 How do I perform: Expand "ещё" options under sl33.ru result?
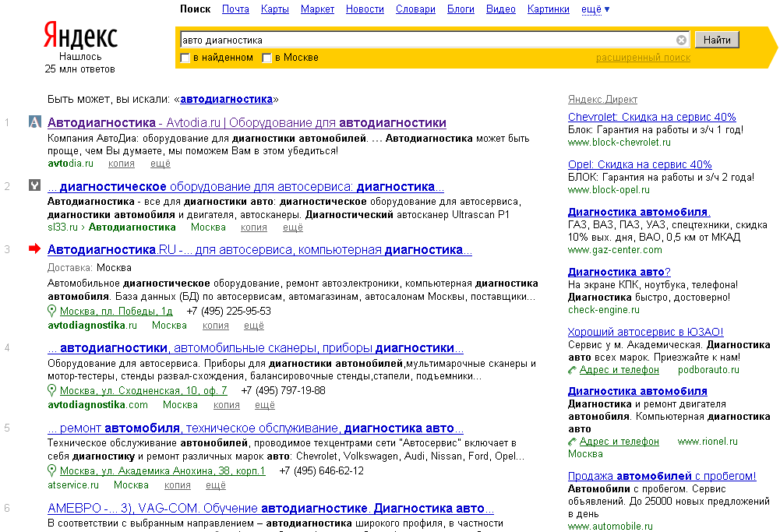pyautogui.click(x=292, y=227)
